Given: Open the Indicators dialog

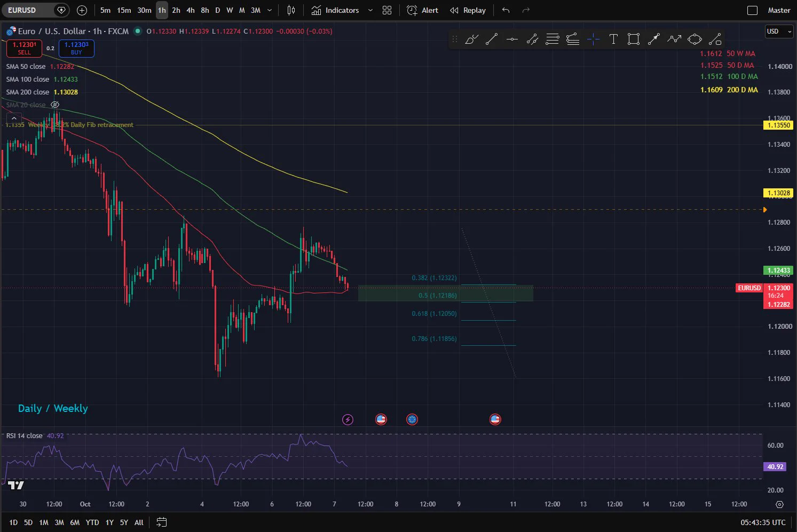Looking at the screenshot, I should pos(335,10).
